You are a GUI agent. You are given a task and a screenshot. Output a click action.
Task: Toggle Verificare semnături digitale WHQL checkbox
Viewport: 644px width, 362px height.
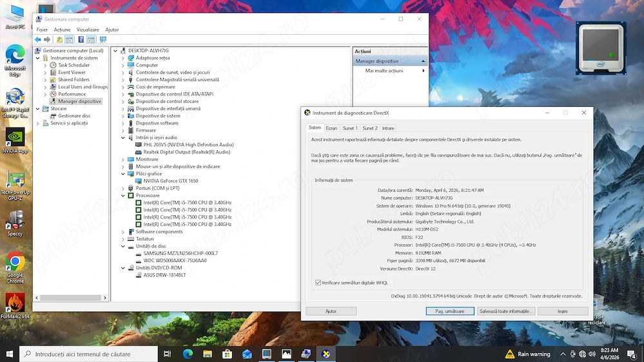tap(318, 282)
